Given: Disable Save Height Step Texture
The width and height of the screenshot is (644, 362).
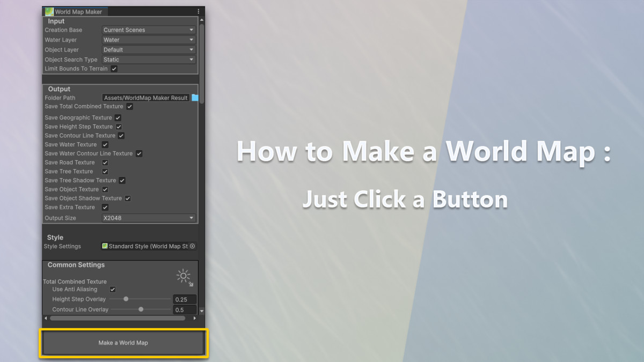Looking at the screenshot, I should pyautogui.click(x=119, y=127).
